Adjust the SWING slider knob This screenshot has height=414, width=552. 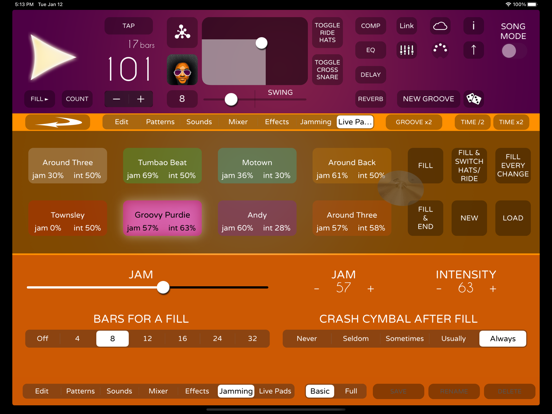pyautogui.click(x=231, y=99)
